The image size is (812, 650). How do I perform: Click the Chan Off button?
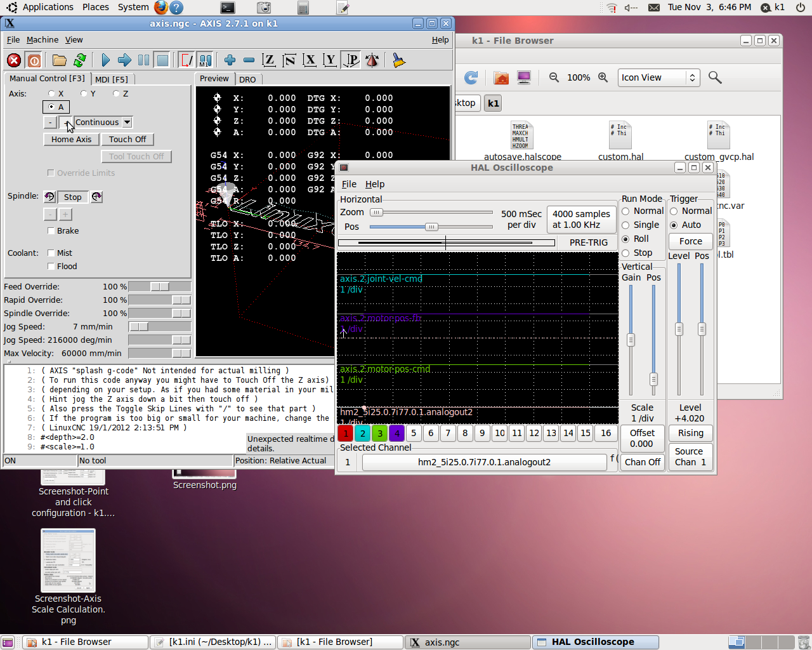click(x=643, y=462)
